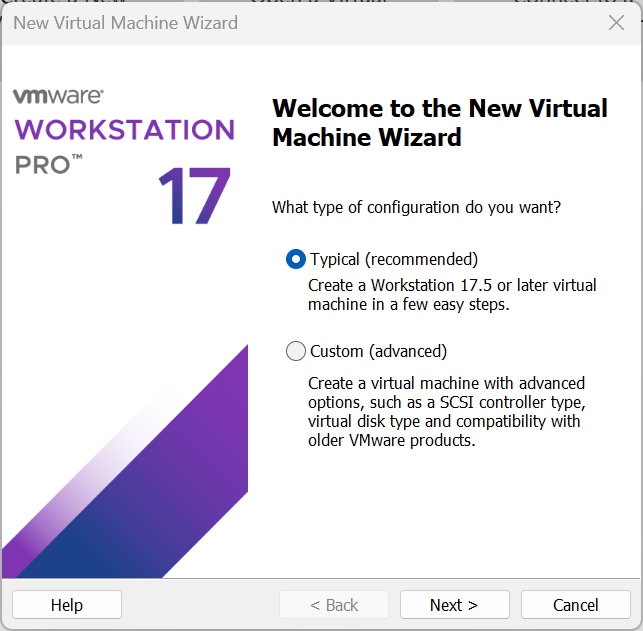Screen dimensions: 643x631
Task: Click the "What type of configuration" question text
Action: [x=416, y=208]
